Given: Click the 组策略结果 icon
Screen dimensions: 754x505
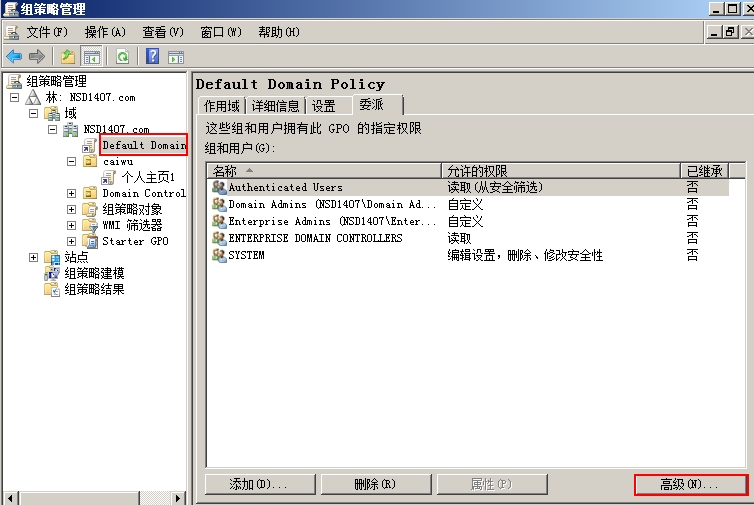Looking at the screenshot, I should click(x=52, y=289).
